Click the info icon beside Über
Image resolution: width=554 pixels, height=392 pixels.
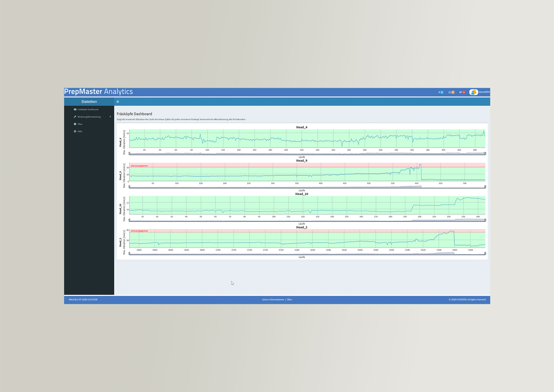click(x=75, y=124)
